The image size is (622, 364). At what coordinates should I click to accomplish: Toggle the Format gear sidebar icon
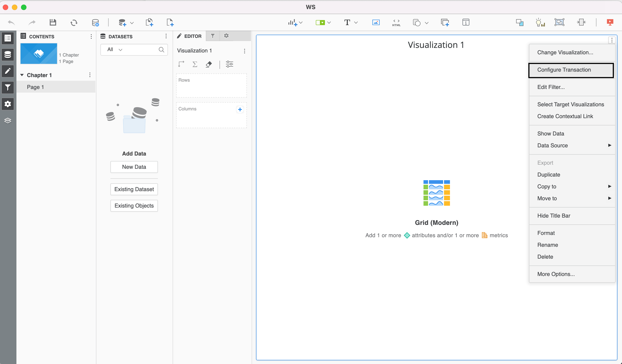(x=8, y=104)
